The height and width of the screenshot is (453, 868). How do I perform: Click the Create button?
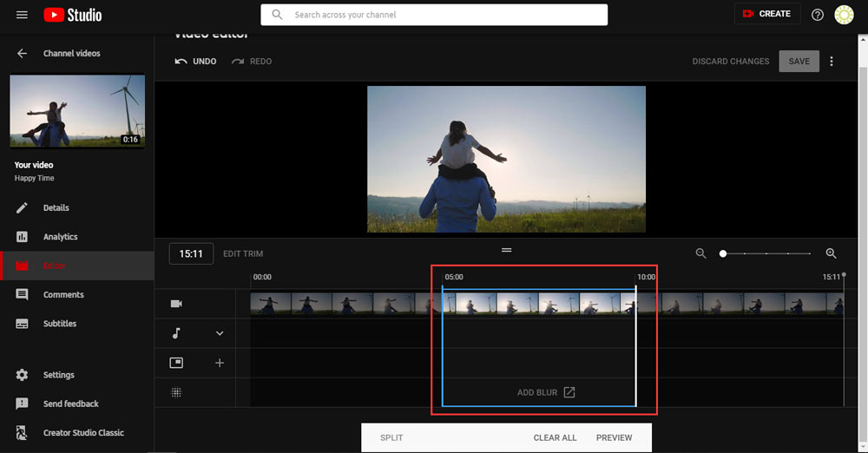767,14
